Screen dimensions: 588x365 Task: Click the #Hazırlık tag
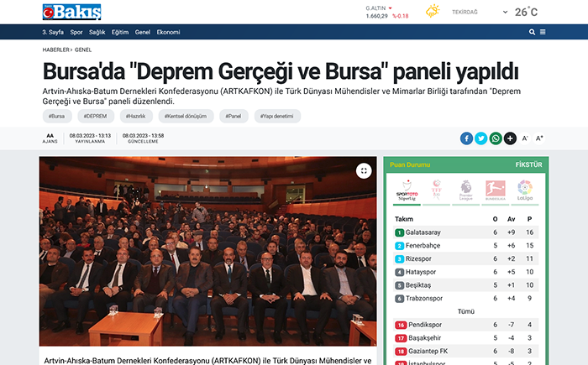[x=136, y=116]
